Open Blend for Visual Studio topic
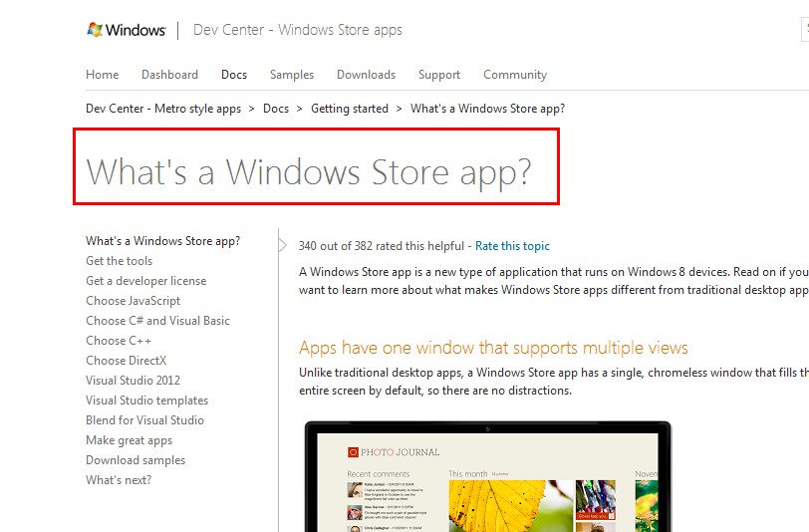Image resolution: width=809 pixels, height=532 pixels. pyautogui.click(x=145, y=420)
